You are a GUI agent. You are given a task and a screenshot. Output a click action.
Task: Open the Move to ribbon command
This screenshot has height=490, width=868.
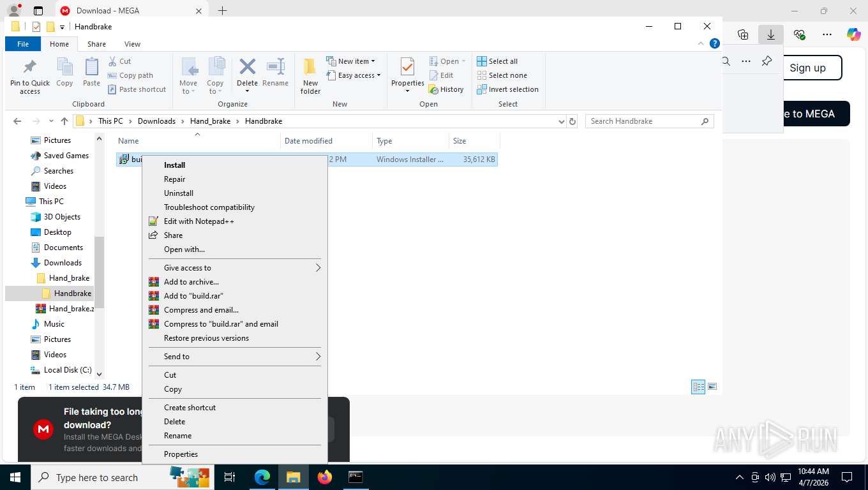(188, 76)
